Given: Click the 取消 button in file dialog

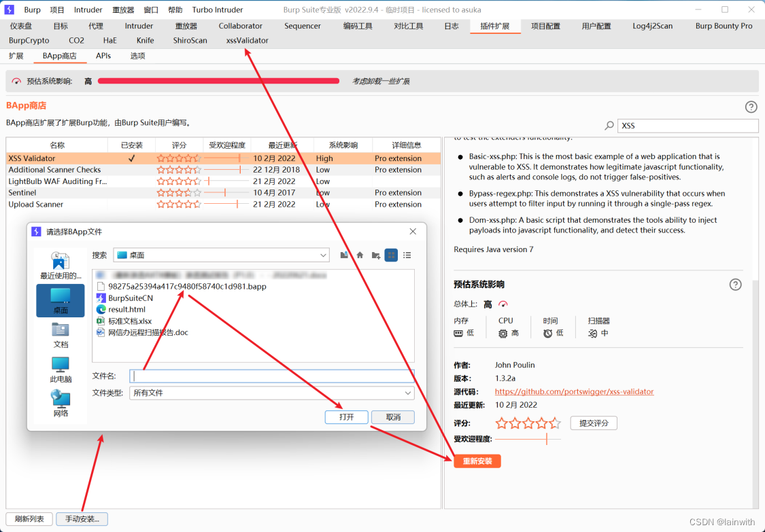Looking at the screenshot, I should (x=393, y=417).
